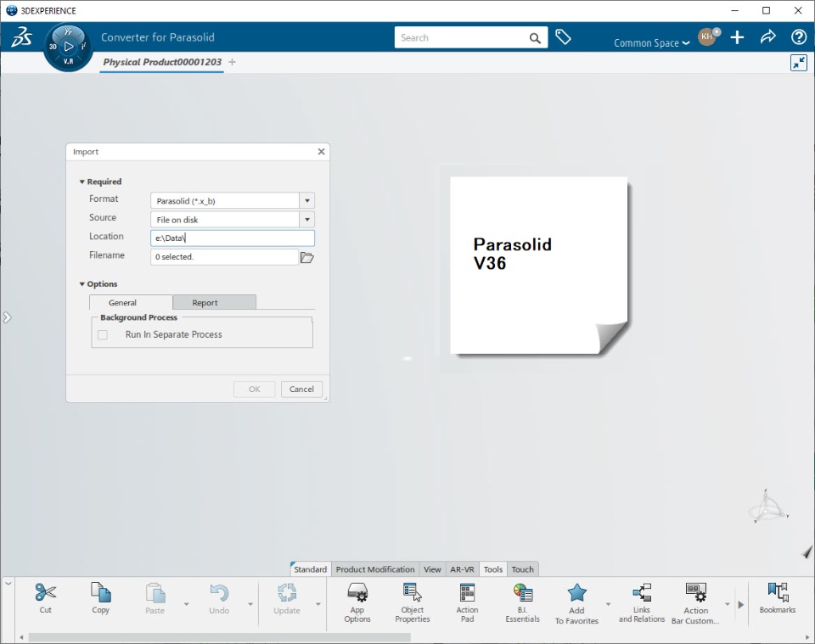Click the Undo arrow icon
This screenshot has height=644, width=815.
click(x=219, y=593)
